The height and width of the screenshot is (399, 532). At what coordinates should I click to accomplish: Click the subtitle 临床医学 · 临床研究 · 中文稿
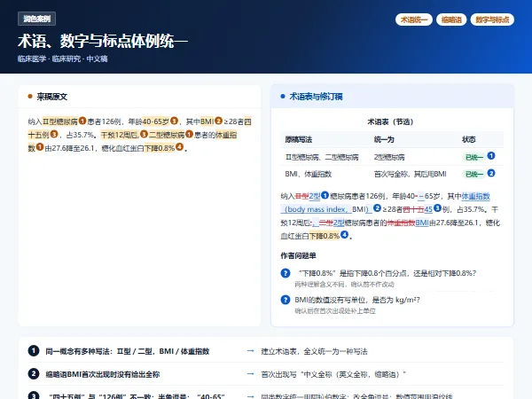[x=63, y=59]
